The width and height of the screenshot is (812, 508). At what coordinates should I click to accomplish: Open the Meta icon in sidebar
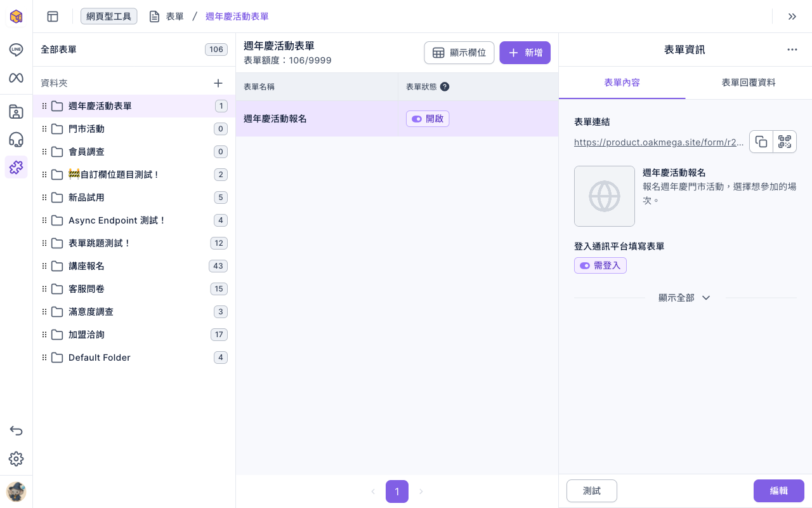16,77
